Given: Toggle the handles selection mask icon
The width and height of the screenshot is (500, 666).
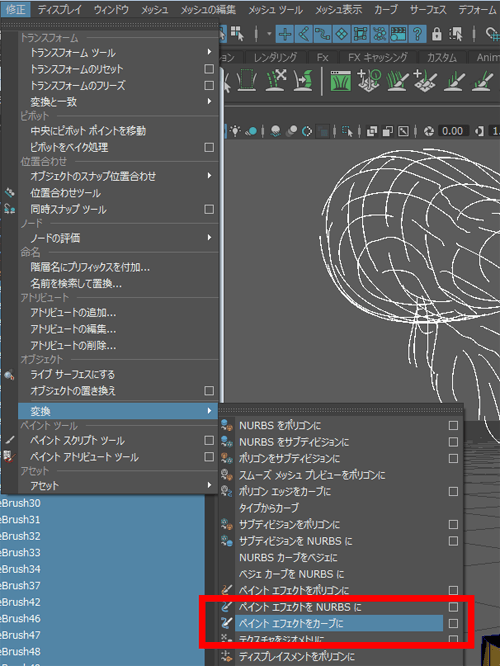Looking at the screenshot, I should [285, 34].
